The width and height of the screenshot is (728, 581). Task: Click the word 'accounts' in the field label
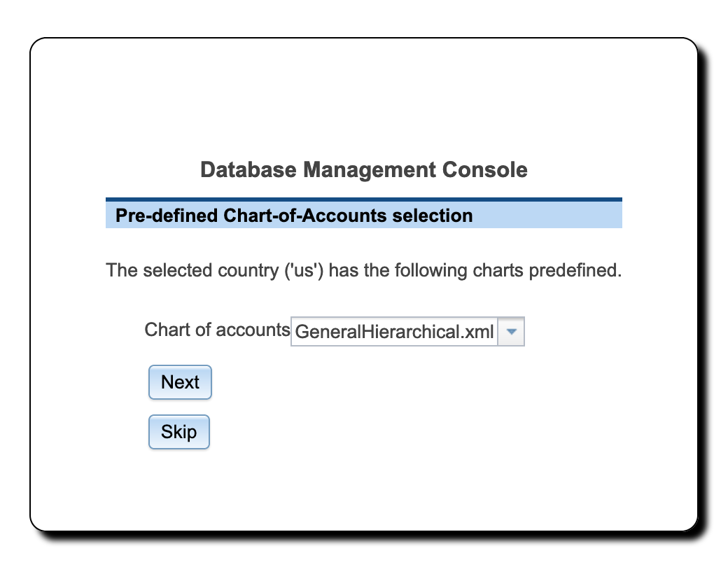point(253,330)
